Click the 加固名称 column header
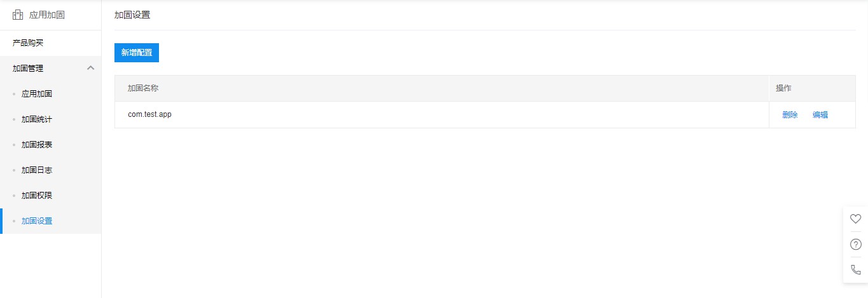Image resolution: width=868 pixels, height=298 pixels. click(x=143, y=88)
